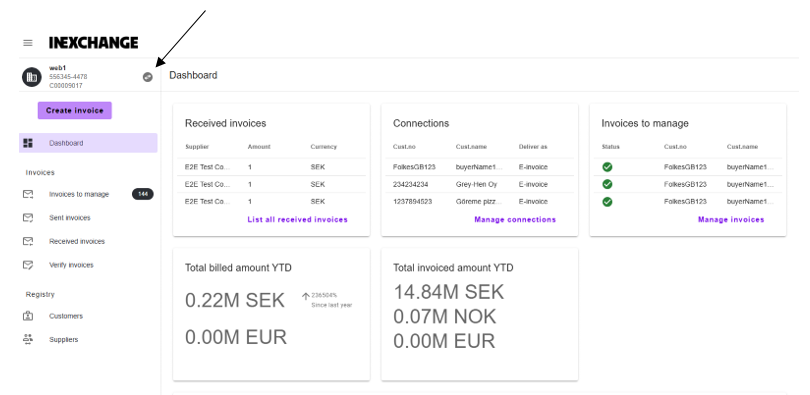810x395 pixels.
Task: Open the hamburger navigation menu
Action: tap(28, 43)
